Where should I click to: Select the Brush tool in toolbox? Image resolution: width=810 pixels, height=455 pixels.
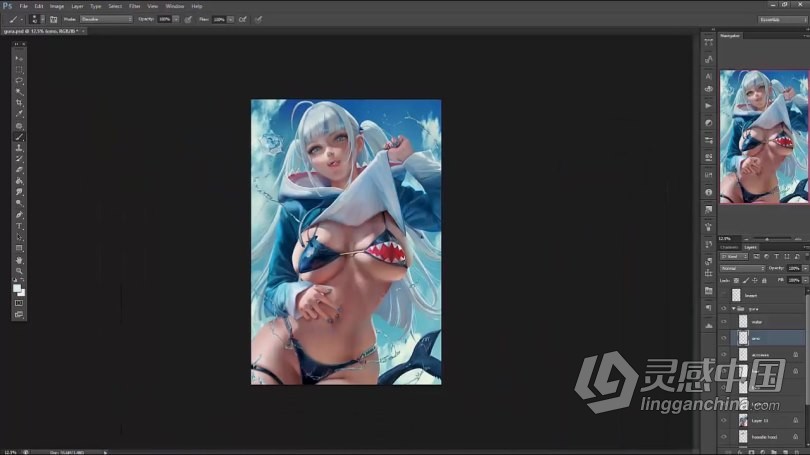pyautogui.click(x=19, y=137)
